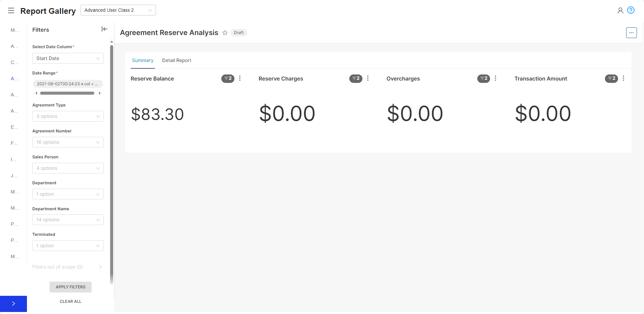Open the help question mark icon
The width and height of the screenshot is (644, 314).
631,10
